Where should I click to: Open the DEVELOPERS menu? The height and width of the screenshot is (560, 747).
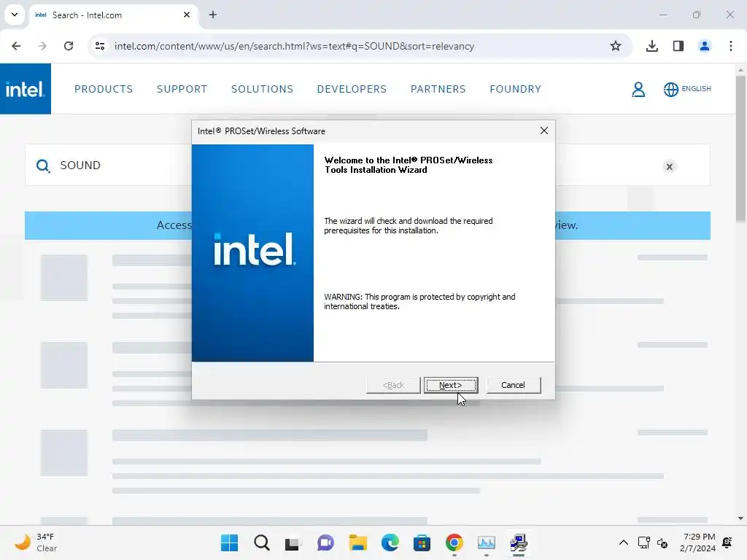coord(352,89)
